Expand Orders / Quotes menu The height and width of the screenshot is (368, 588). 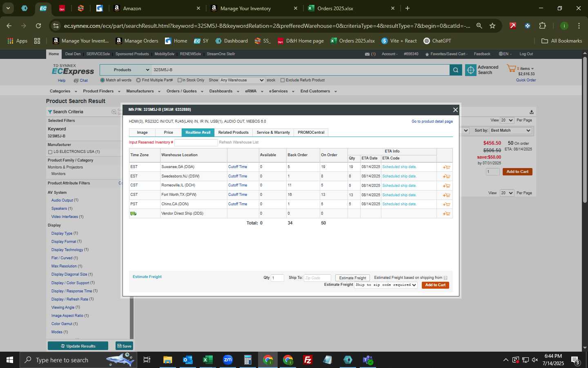(185, 91)
